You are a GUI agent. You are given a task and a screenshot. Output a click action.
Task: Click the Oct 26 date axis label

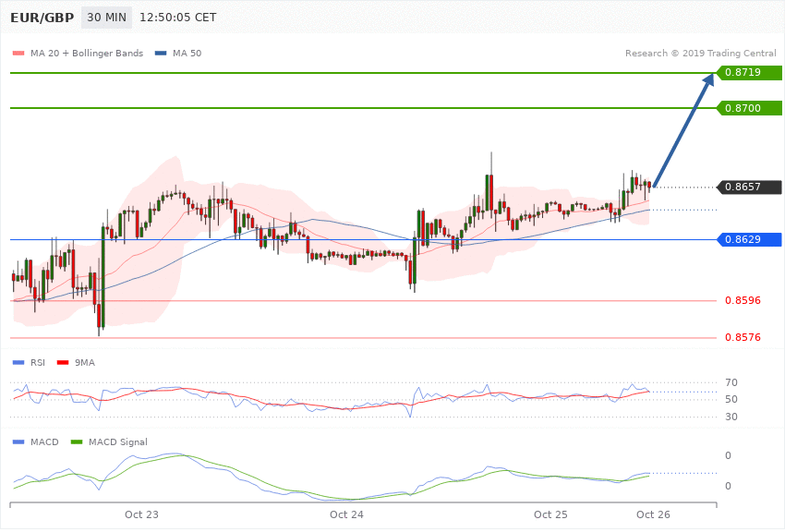pos(653,515)
